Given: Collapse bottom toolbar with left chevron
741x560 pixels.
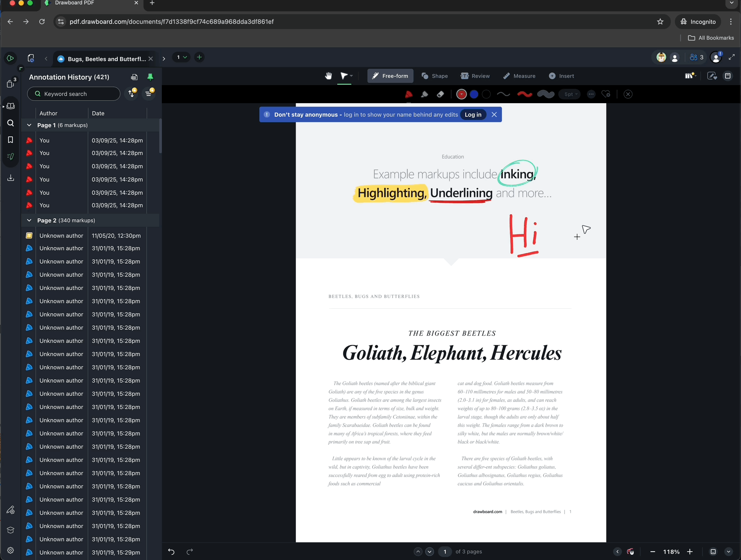Looking at the screenshot, I should [617, 552].
